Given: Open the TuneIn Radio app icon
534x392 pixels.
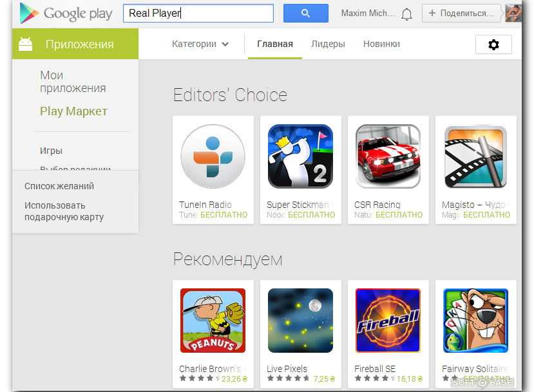Looking at the screenshot, I should point(213,156).
